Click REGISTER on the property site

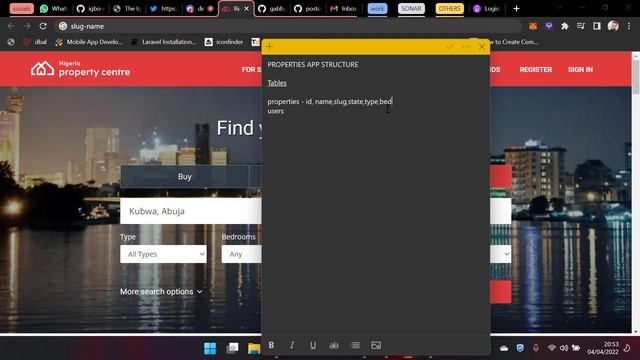(x=536, y=70)
